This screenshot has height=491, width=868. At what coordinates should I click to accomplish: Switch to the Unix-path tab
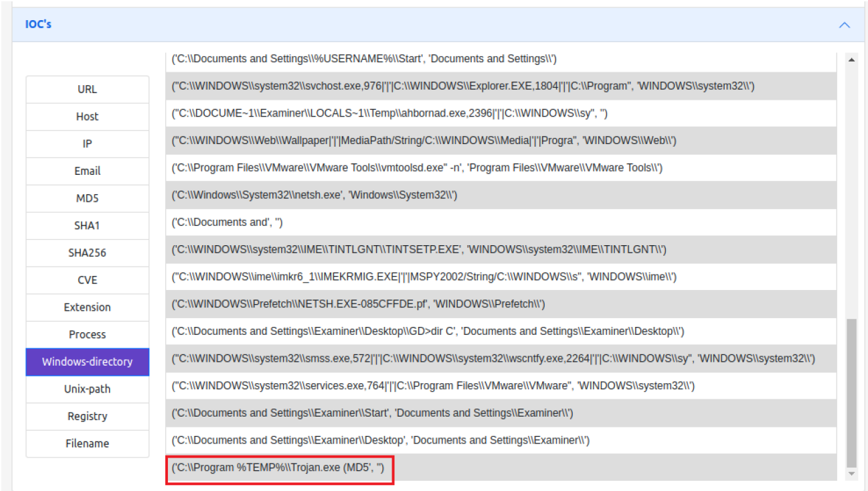coord(87,389)
